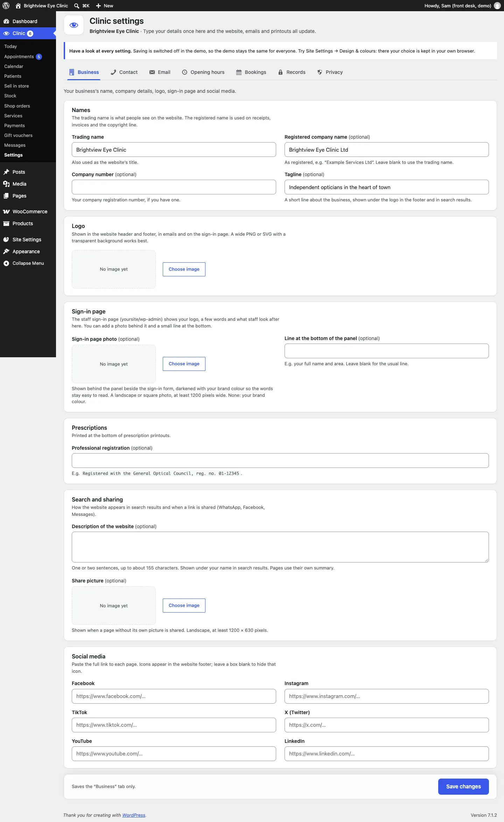The height and width of the screenshot is (822, 504).
Task: Click the Collapse Menu arrow icon
Action: [x=6, y=263]
